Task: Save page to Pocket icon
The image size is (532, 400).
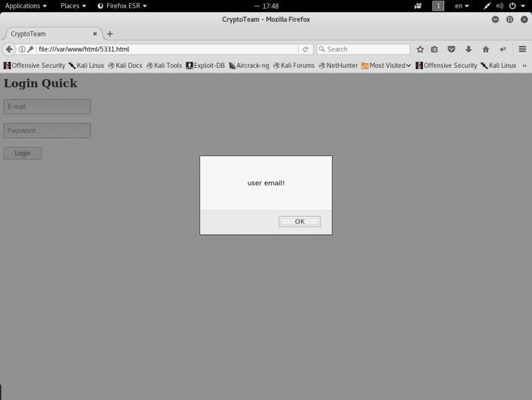Action: pos(452,49)
